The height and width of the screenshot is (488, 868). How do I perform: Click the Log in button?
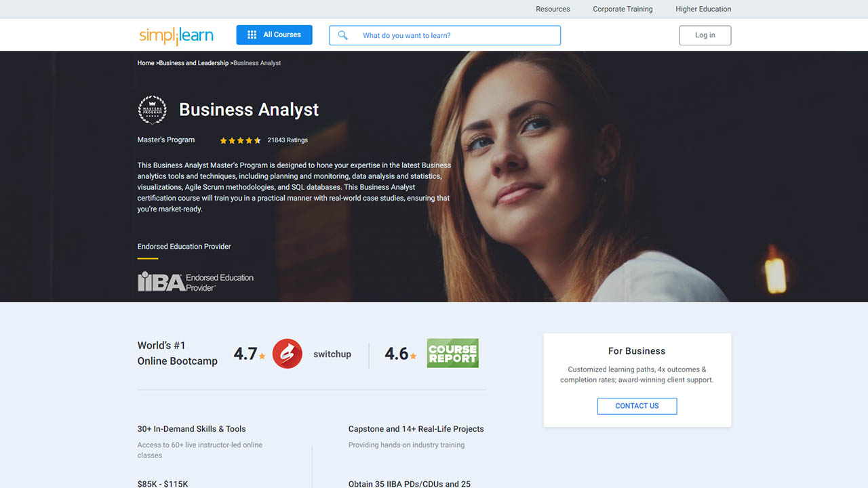(x=705, y=35)
